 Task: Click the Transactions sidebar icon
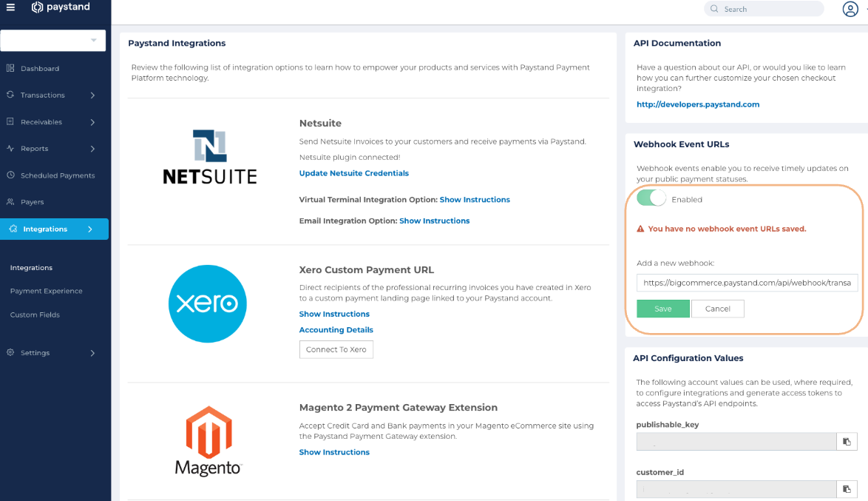coord(10,95)
